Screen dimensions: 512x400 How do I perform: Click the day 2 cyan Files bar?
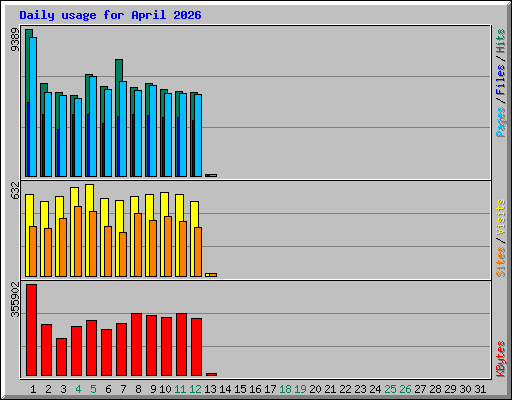pyautogui.click(x=48, y=134)
